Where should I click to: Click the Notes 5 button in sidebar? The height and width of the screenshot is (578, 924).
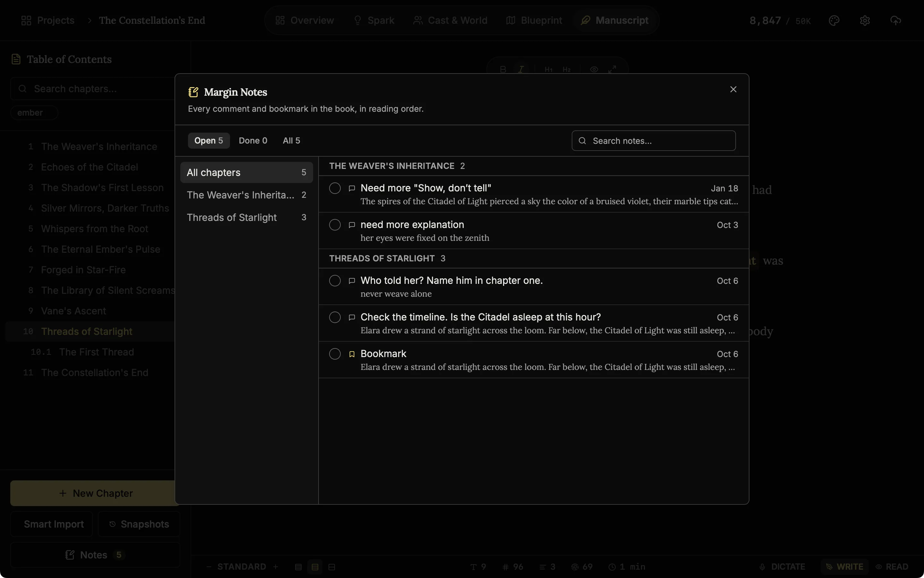pyautogui.click(x=96, y=555)
